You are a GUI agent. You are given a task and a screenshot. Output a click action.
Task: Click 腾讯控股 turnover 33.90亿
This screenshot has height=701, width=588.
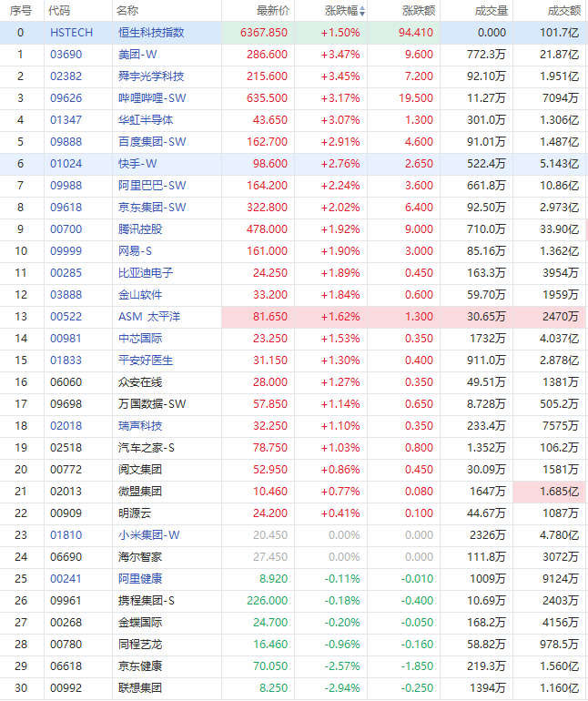pyautogui.click(x=560, y=229)
